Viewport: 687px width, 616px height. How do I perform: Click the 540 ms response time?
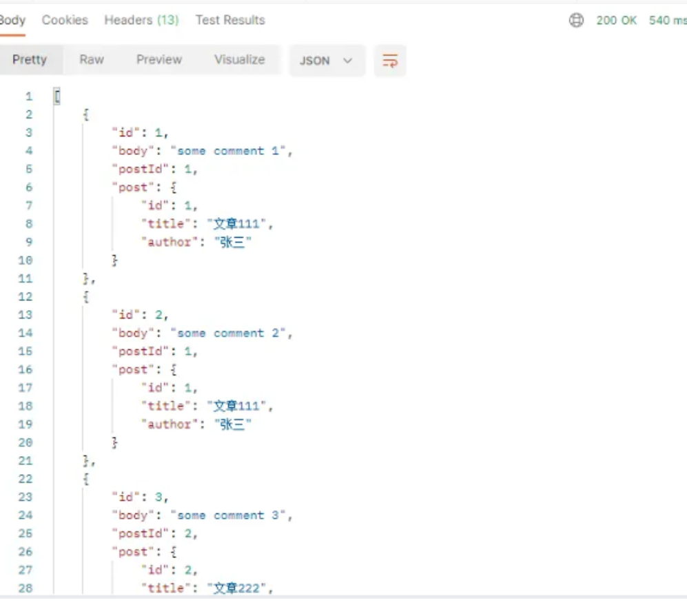(x=668, y=20)
